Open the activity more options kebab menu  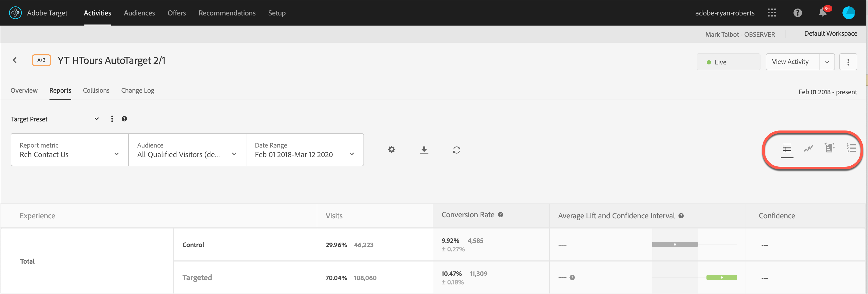pyautogui.click(x=848, y=62)
